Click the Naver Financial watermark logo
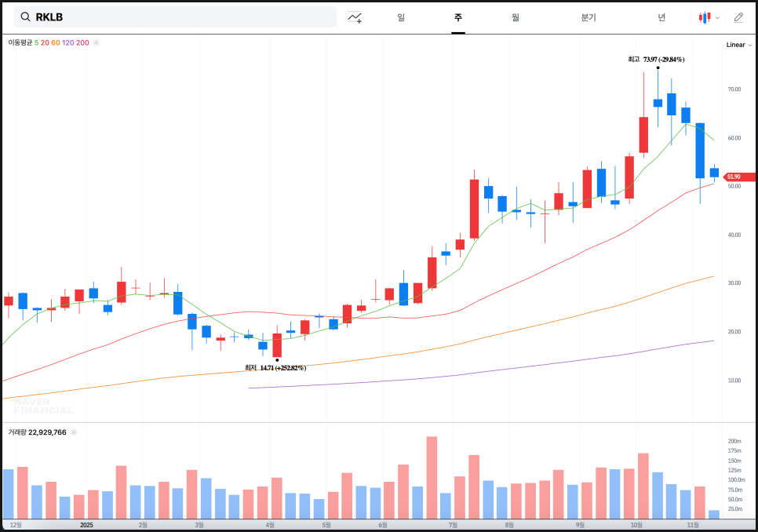The height and width of the screenshot is (532, 758). click(43, 406)
